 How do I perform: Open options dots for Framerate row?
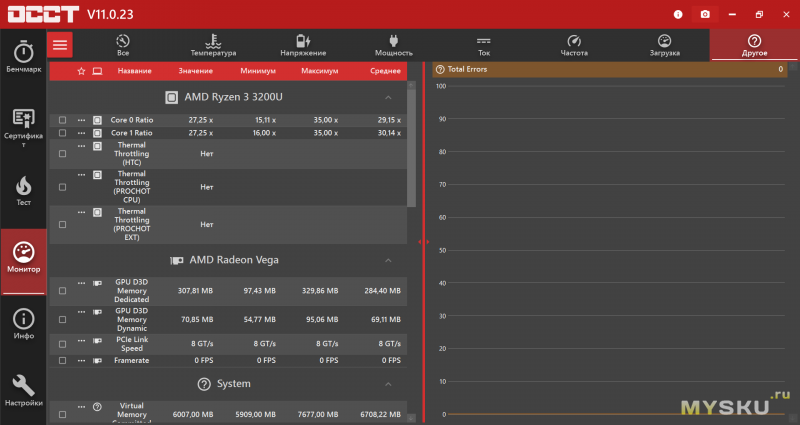pyautogui.click(x=82, y=360)
